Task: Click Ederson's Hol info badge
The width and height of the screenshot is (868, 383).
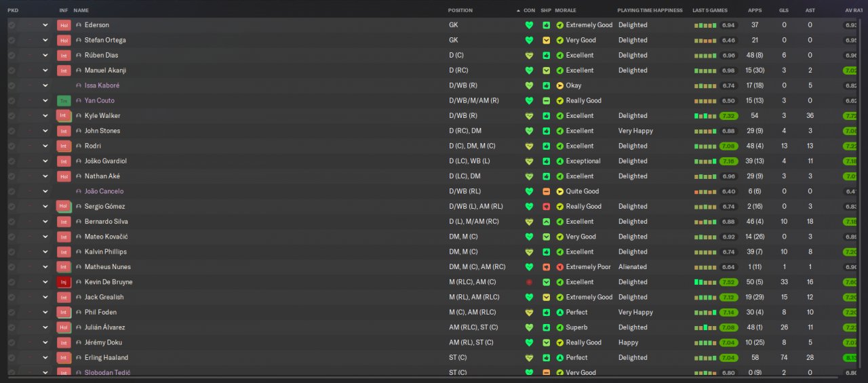Action: pyautogui.click(x=64, y=25)
